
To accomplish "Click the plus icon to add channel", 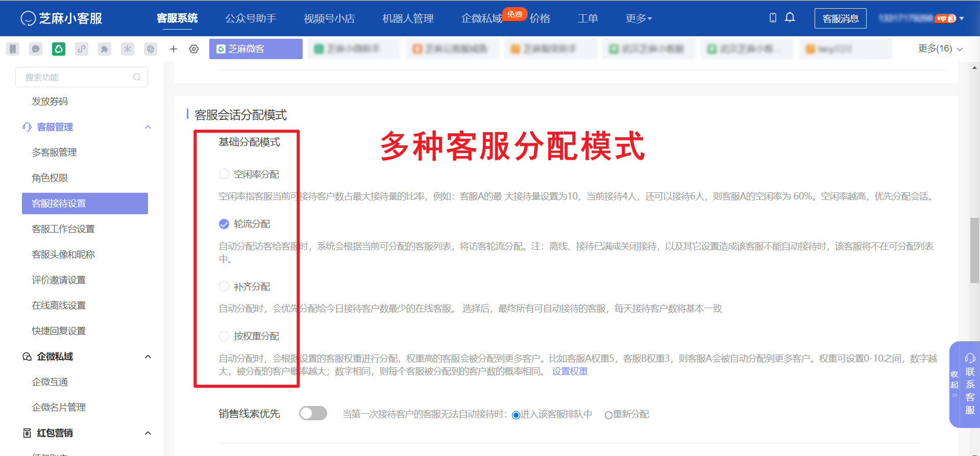I will click(174, 49).
